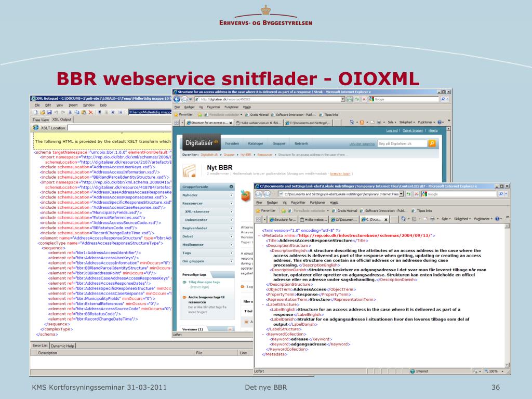Open the Help menu in XML Notepad
The image size is (532, 399).
[103, 105]
